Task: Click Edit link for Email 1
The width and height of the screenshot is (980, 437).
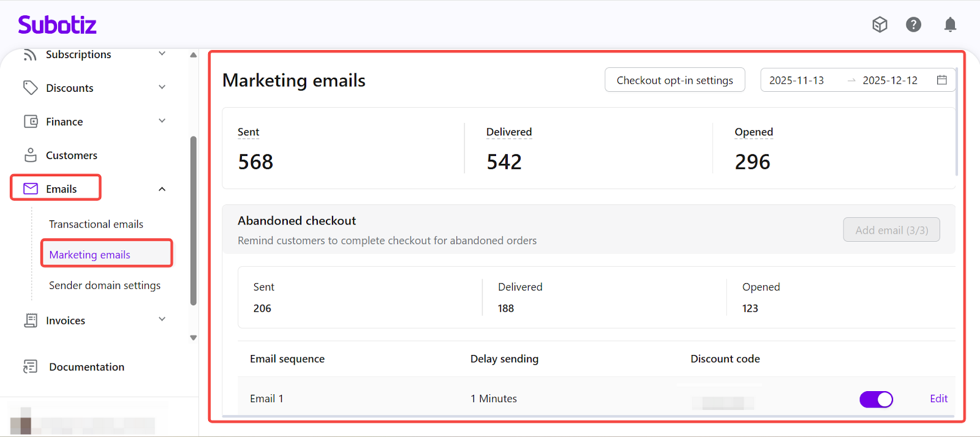Action: (938, 399)
